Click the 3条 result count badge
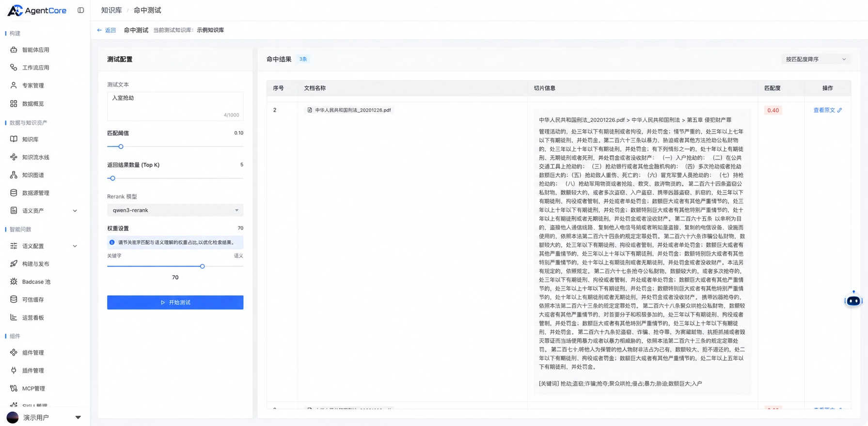This screenshot has height=426, width=868. [303, 59]
